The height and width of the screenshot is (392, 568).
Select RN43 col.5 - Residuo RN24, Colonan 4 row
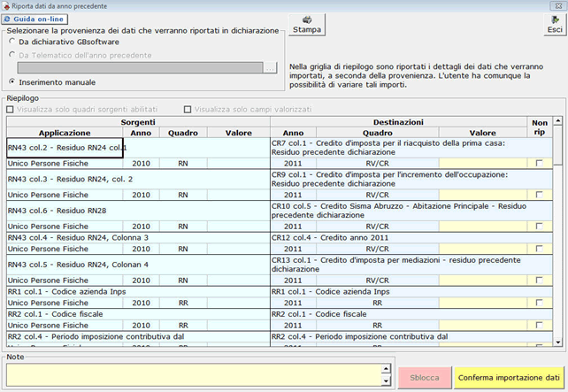coord(138,265)
